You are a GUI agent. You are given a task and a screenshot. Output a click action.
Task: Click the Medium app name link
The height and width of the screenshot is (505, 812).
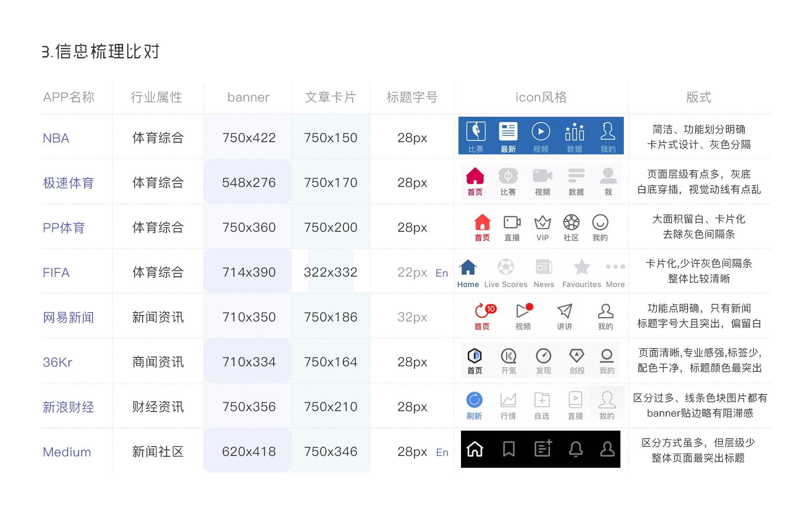(67, 452)
